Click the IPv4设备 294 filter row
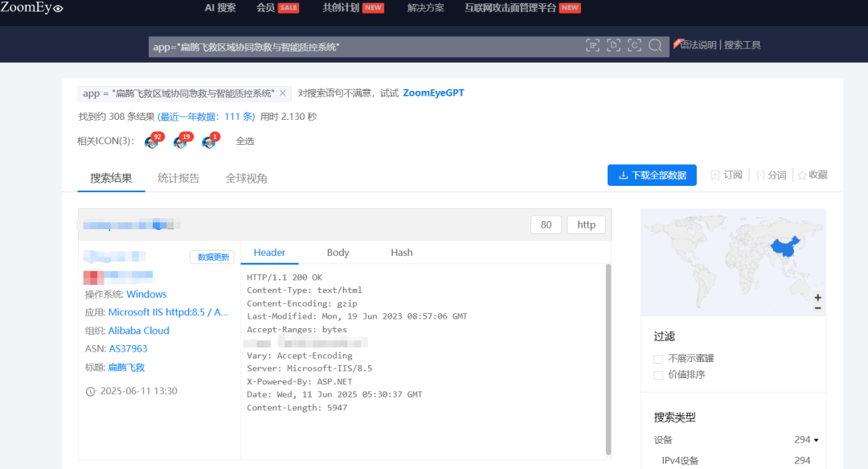The height and width of the screenshot is (469, 868). click(x=736, y=460)
